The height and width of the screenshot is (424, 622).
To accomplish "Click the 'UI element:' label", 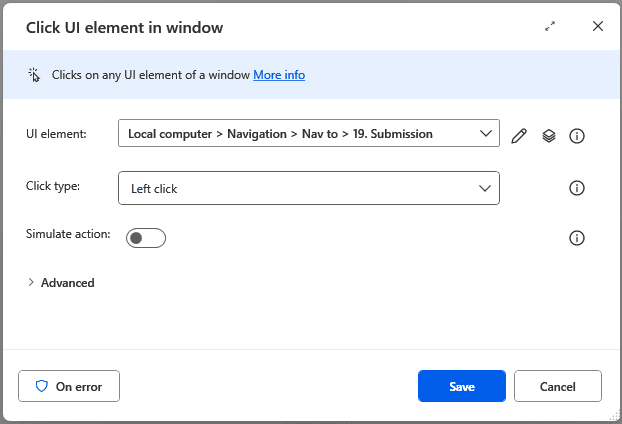I will [x=56, y=134].
